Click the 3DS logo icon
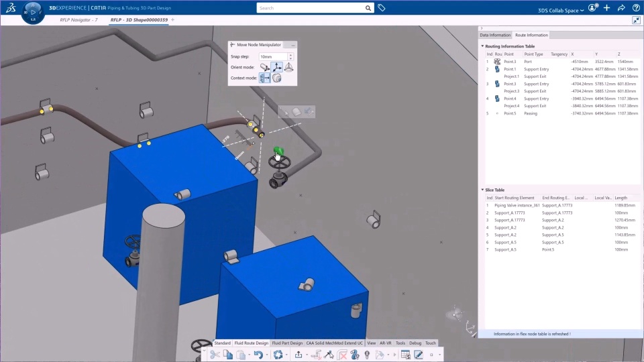Screen dimensions: 644x362 click(10, 7)
